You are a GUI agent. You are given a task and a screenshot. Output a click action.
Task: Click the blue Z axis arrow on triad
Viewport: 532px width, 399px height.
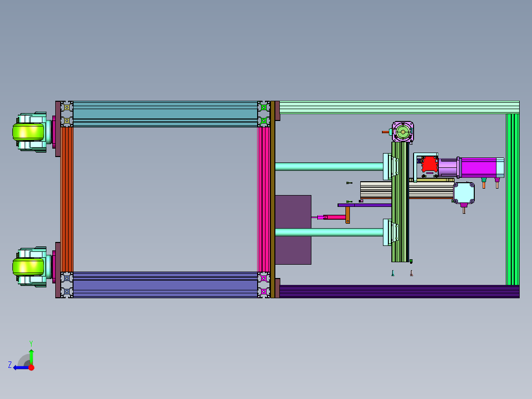(20, 367)
